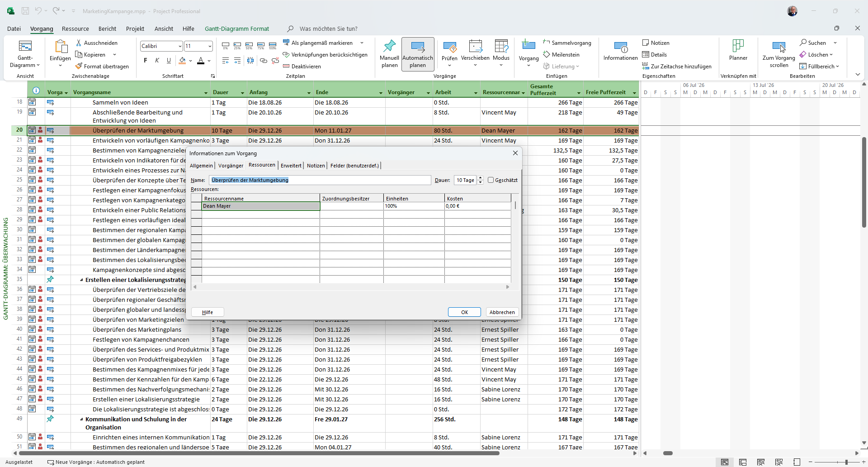Viewport: 868px width, 467px height.
Task: Click Zur Zeitachse hinzufügen
Action: (x=677, y=66)
